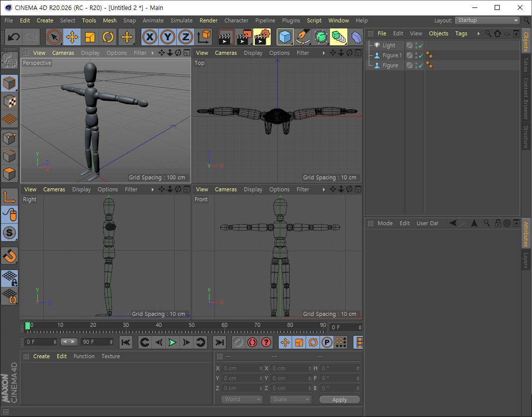Click current frame 0 F field

(x=346, y=327)
